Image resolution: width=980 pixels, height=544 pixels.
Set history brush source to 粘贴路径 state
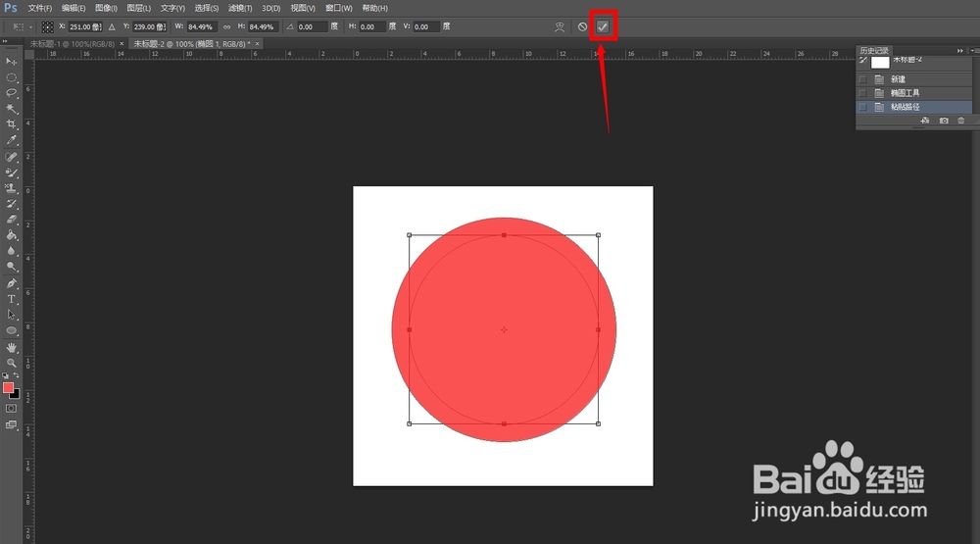pyautogui.click(x=863, y=107)
